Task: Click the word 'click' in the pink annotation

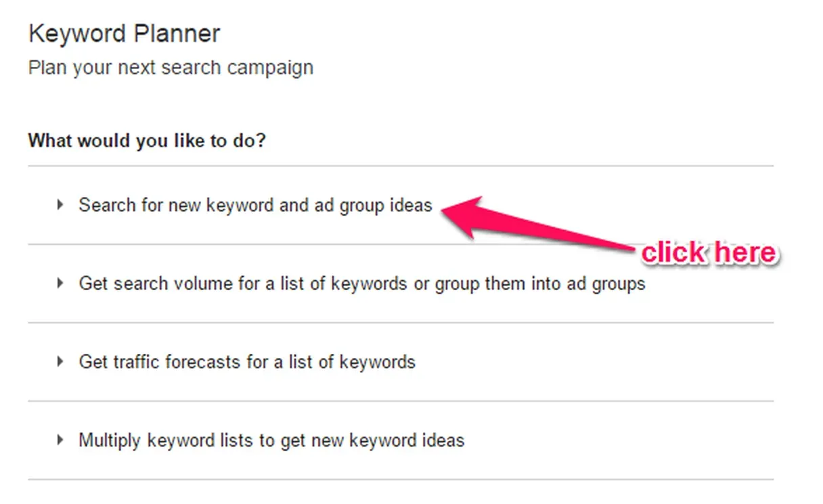Action: (673, 253)
